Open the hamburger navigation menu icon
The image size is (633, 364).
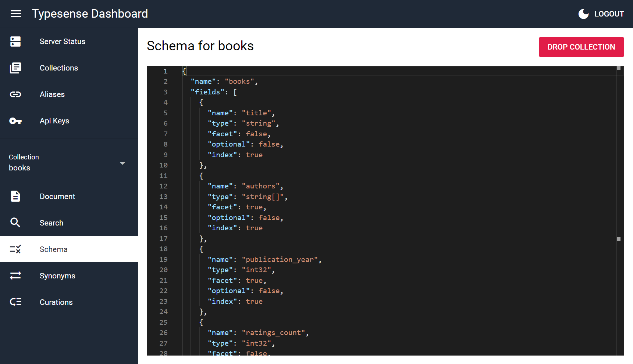point(16,14)
